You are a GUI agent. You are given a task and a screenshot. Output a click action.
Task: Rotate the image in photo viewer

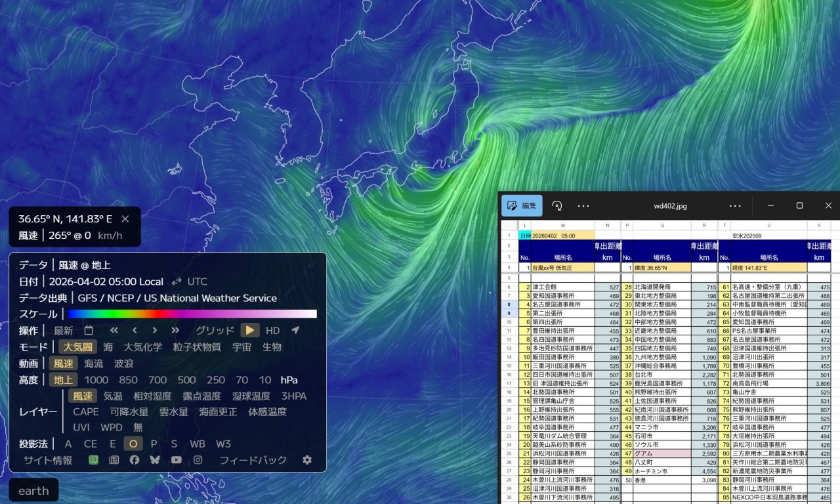(x=556, y=205)
